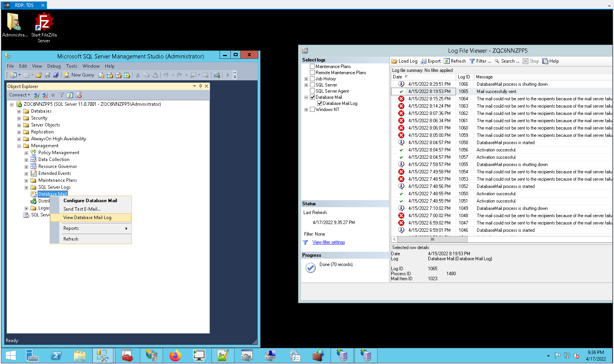Viewport: 614px width, 364px height.
Task: Click Disconnect icon in Object Explorer toolbar
Action: [x=45, y=95]
